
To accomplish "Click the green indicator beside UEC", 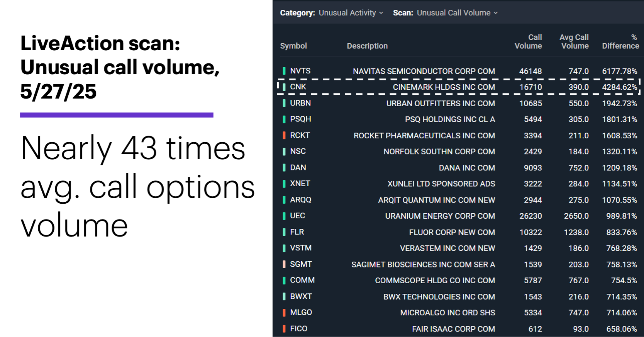I will (285, 216).
